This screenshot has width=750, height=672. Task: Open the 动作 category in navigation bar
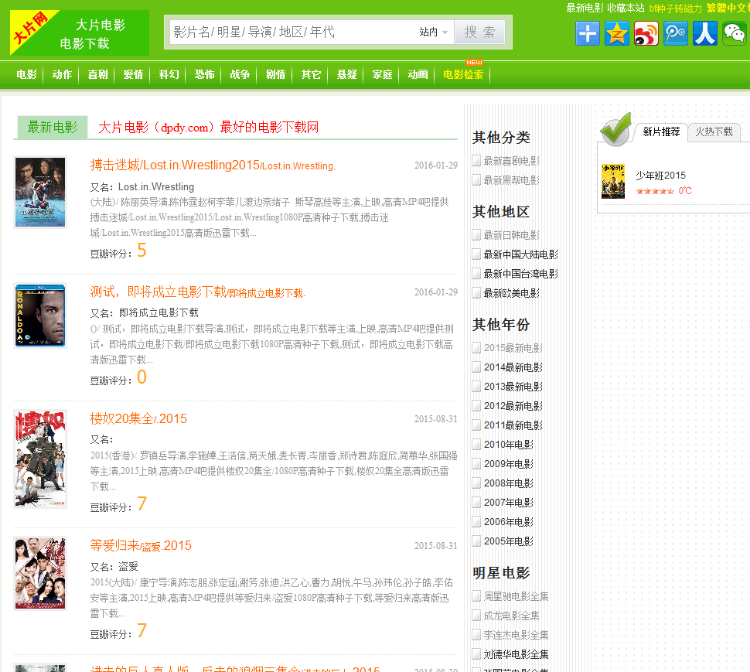tap(62, 74)
